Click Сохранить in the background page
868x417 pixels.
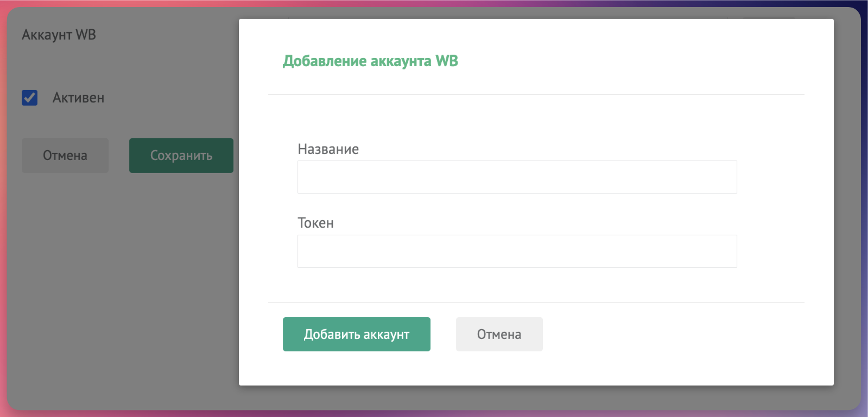[181, 156]
